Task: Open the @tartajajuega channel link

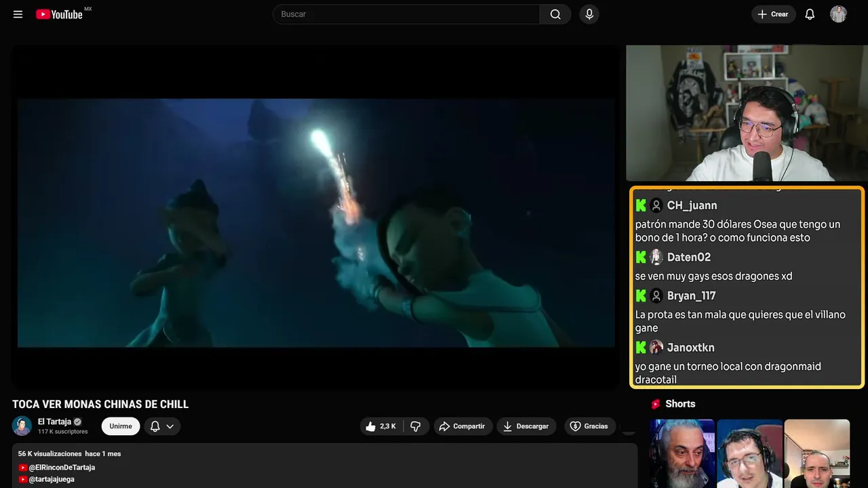Action: 52,479
